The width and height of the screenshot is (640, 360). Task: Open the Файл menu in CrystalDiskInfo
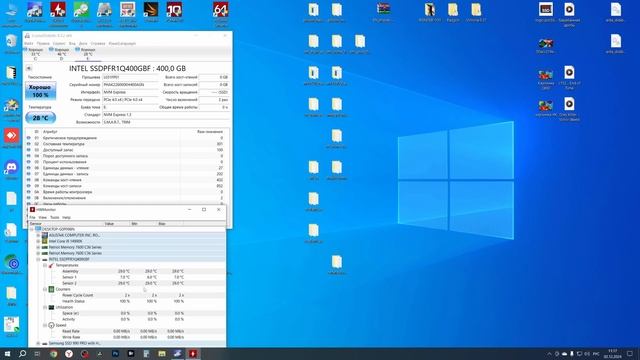click(x=29, y=43)
